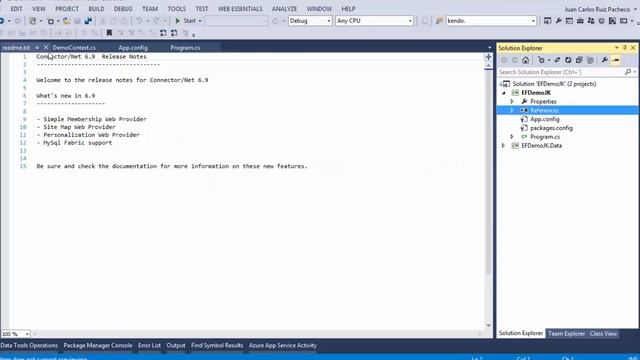Expand the Program.cs node
Viewport: 640px width, 360px height.
tap(512, 137)
